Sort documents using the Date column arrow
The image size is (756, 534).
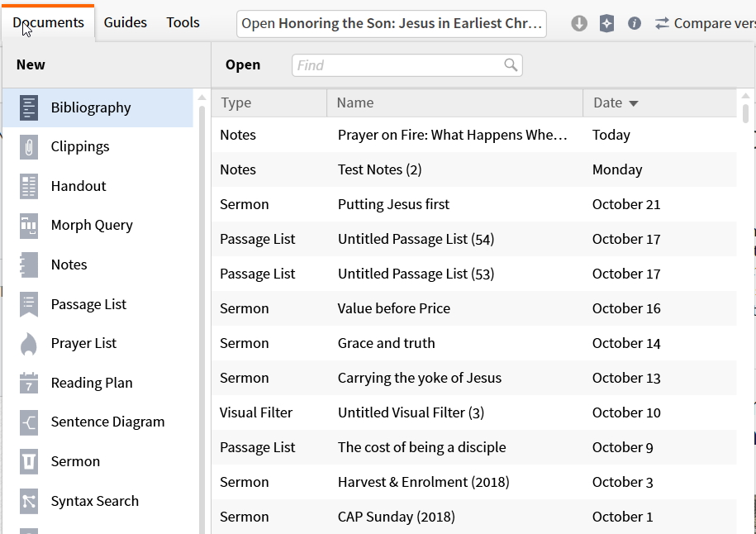pyautogui.click(x=634, y=103)
